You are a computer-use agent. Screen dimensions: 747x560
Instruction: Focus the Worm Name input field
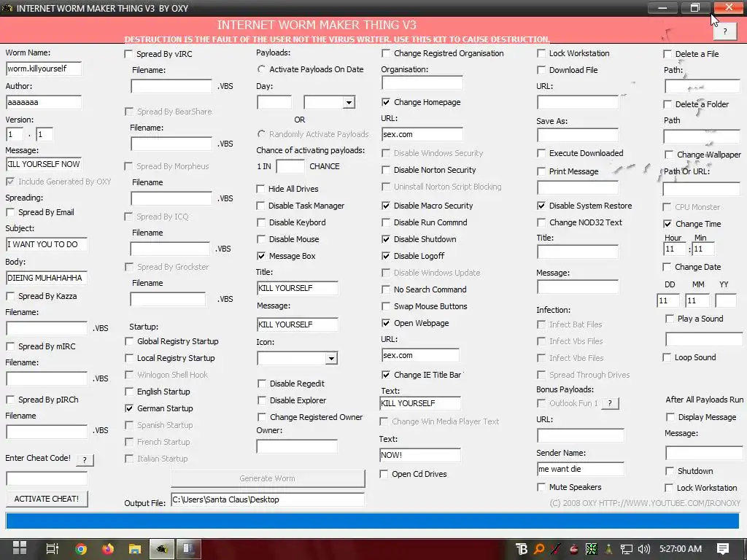(x=44, y=69)
